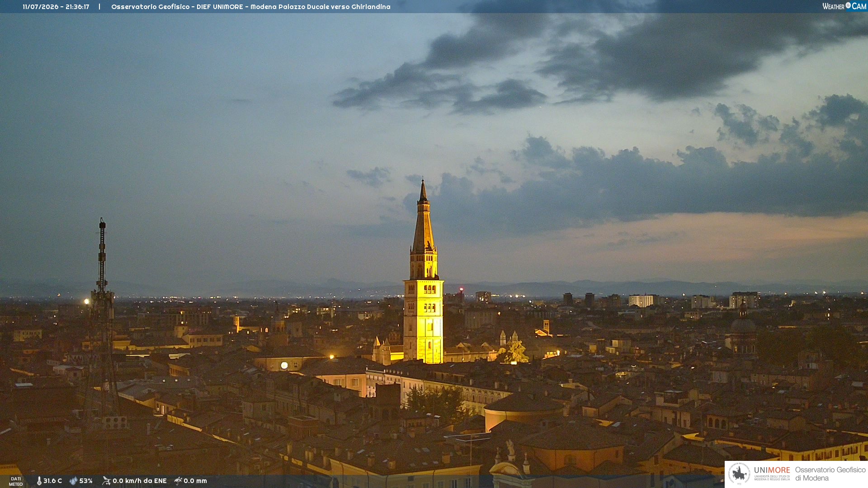Click the UNIMORE wordmark text
This screenshot has width=868, height=488.
(x=772, y=470)
